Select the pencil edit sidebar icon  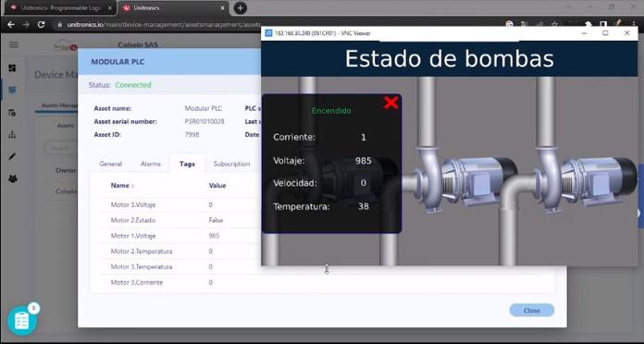tap(12, 156)
